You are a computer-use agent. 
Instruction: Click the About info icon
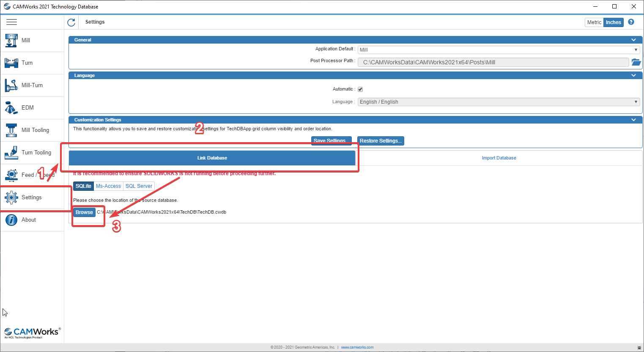(11, 220)
